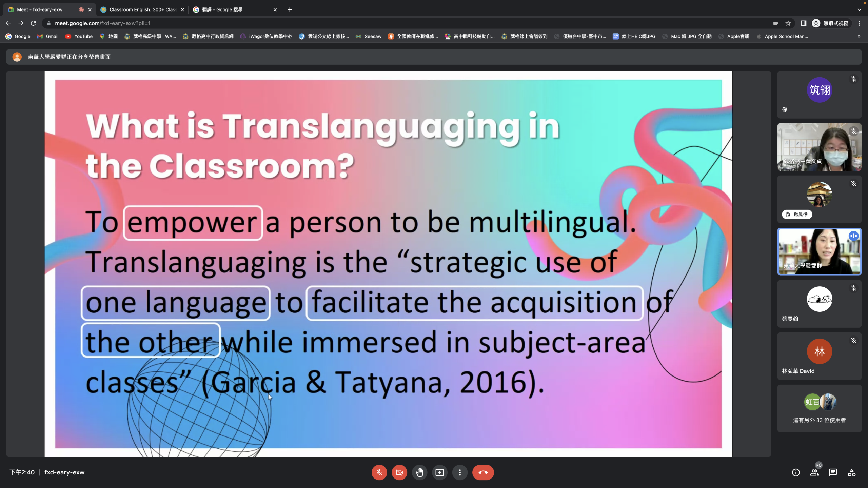The image size is (868, 488).
Task: Open more options three-dot menu in call bar
Action: [460, 472]
